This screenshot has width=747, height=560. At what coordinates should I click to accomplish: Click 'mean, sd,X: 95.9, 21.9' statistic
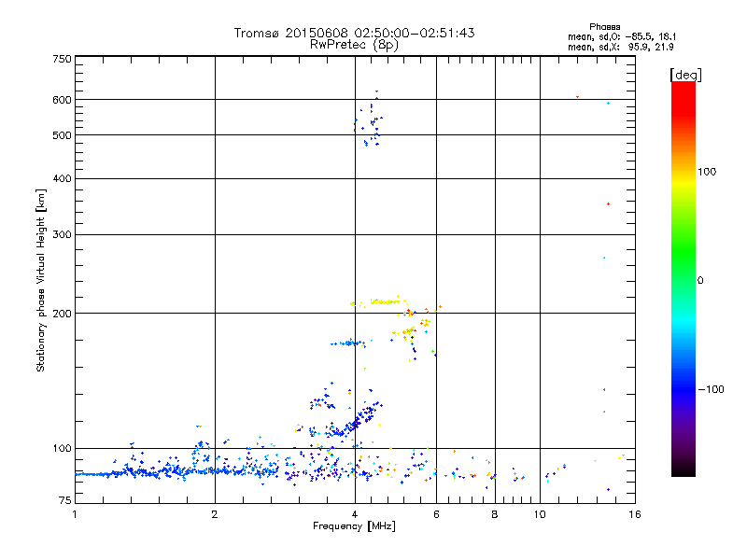click(x=620, y=47)
